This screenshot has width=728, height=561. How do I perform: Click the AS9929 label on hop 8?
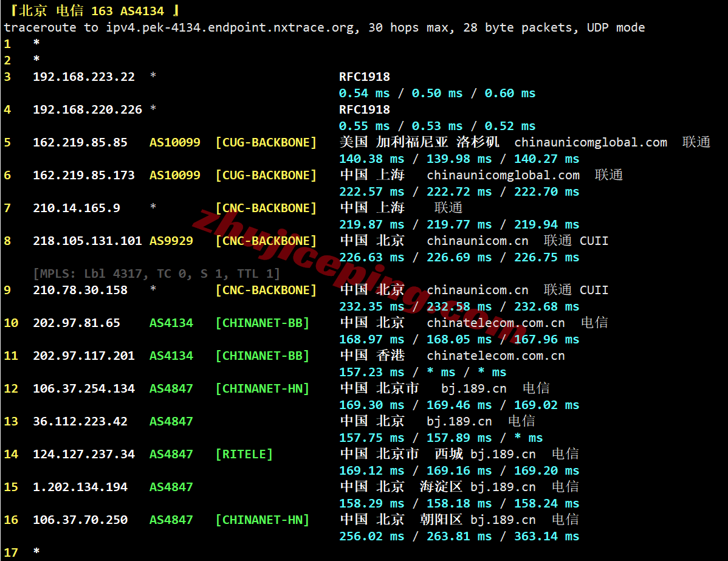(x=171, y=241)
